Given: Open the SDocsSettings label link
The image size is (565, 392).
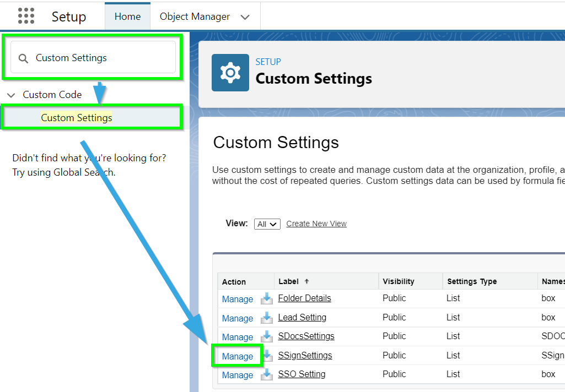Looking at the screenshot, I should click(x=306, y=336).
